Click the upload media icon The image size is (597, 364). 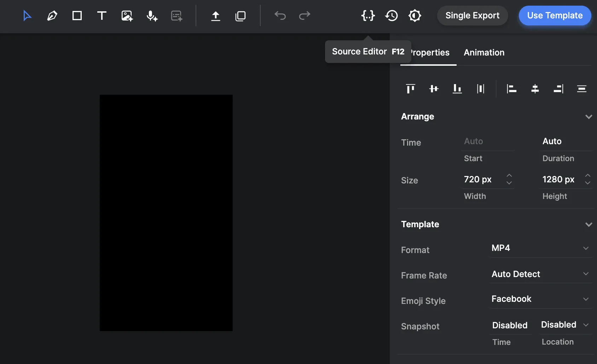tap(216, 16)
